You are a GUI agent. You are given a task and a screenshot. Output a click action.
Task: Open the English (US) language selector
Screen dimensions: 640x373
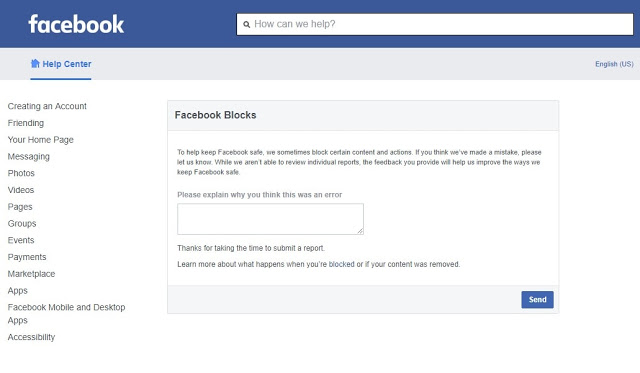pos(614,64)
